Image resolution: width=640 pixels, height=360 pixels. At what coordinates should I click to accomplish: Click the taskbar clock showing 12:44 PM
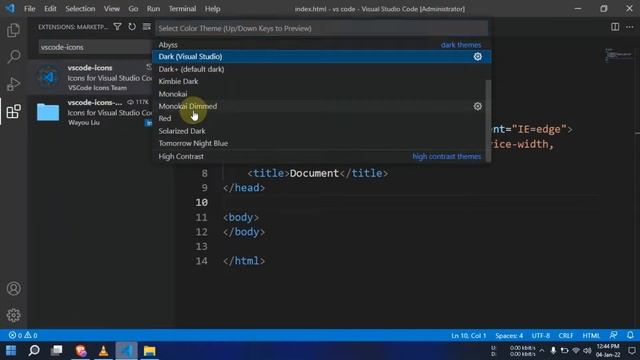tap(608, 351)
